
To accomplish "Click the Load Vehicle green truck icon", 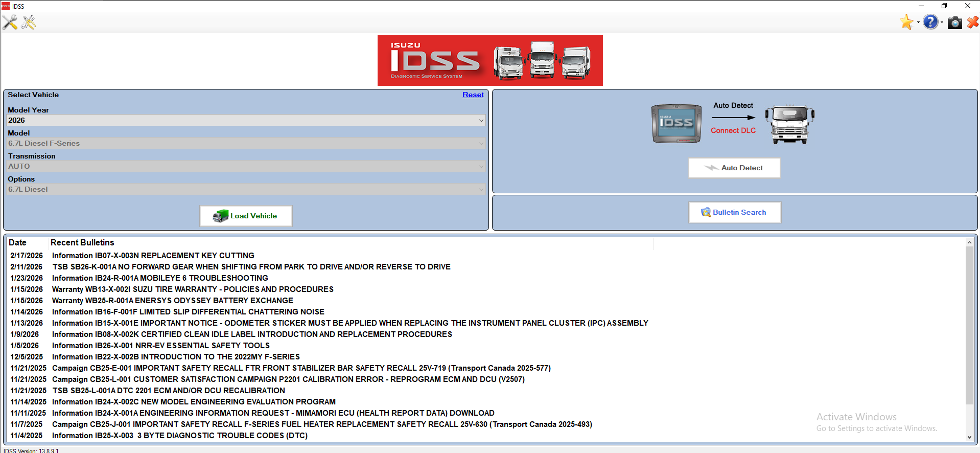I will click(221, 216).
